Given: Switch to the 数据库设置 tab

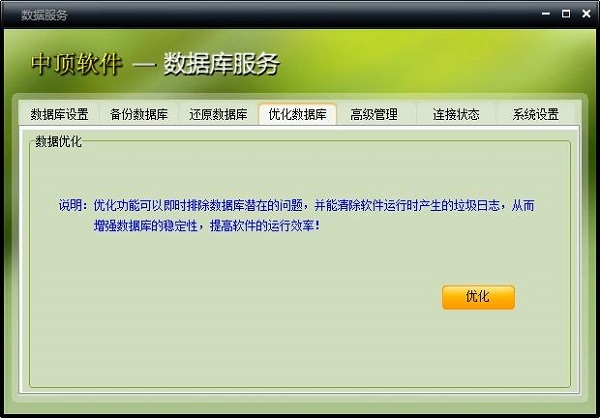Looking at the screenshot, I should coord(59,114).
